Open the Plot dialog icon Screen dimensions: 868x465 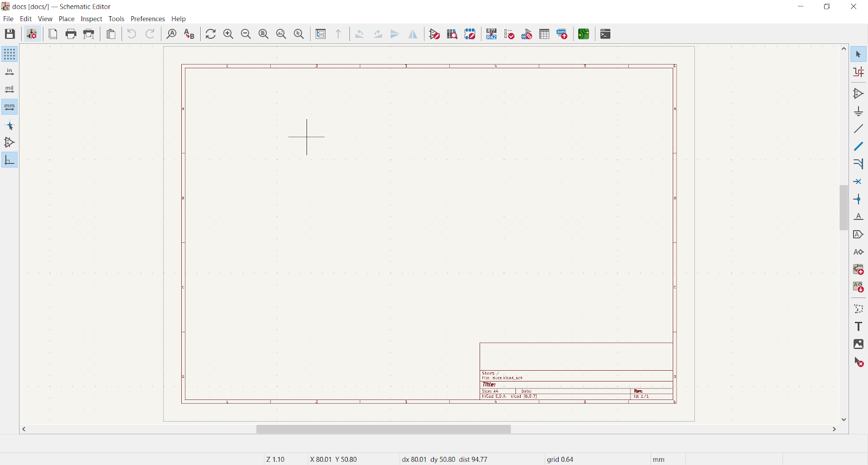point(89,34)
